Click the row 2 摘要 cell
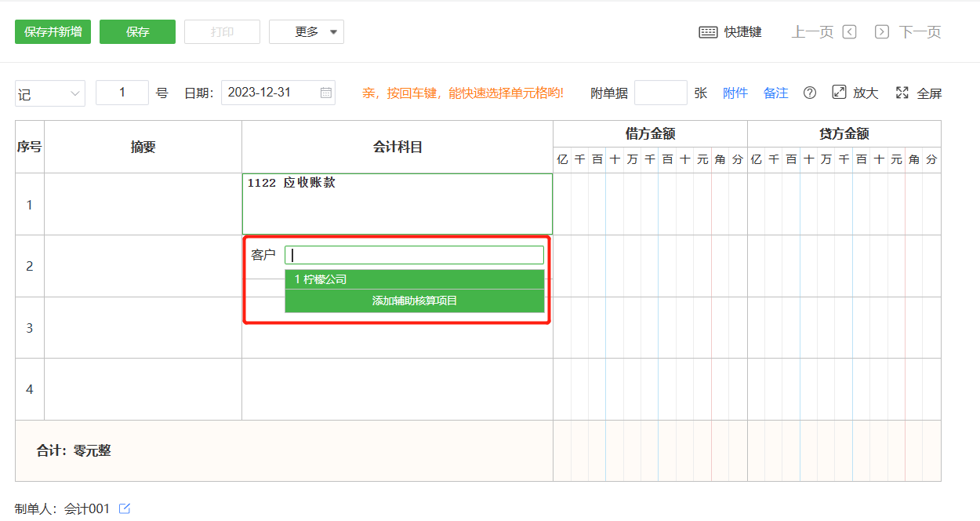The height and width of the screenshot is (521, 980). 143,266
